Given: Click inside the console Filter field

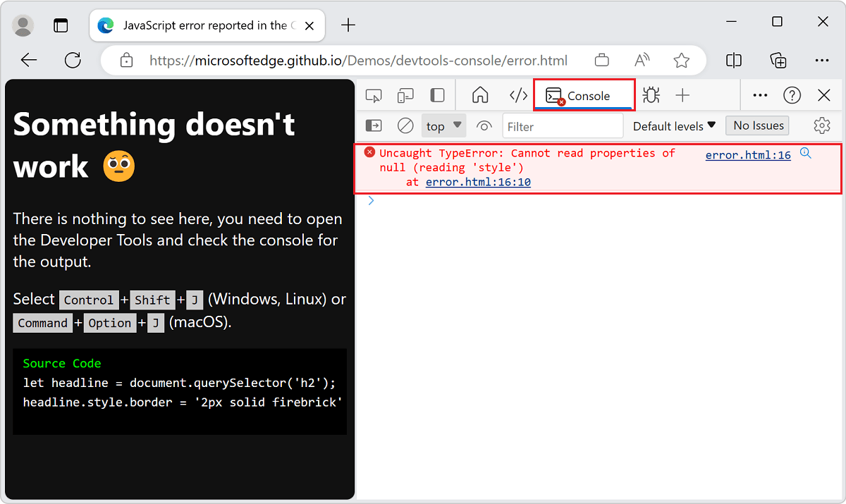Looking at the screenshot, I should pyautogui.click(x=563, y=125).
